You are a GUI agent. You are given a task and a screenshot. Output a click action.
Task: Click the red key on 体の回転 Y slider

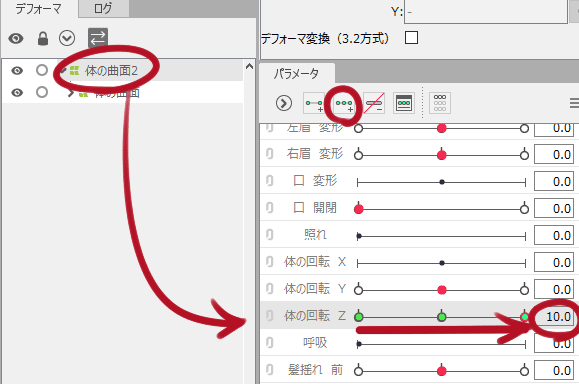pos(442,290)
